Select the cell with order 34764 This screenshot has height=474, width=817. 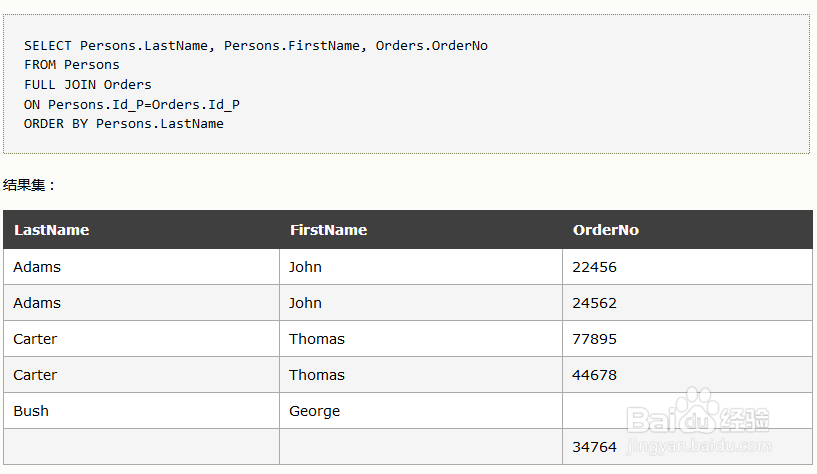coord(688,447)
